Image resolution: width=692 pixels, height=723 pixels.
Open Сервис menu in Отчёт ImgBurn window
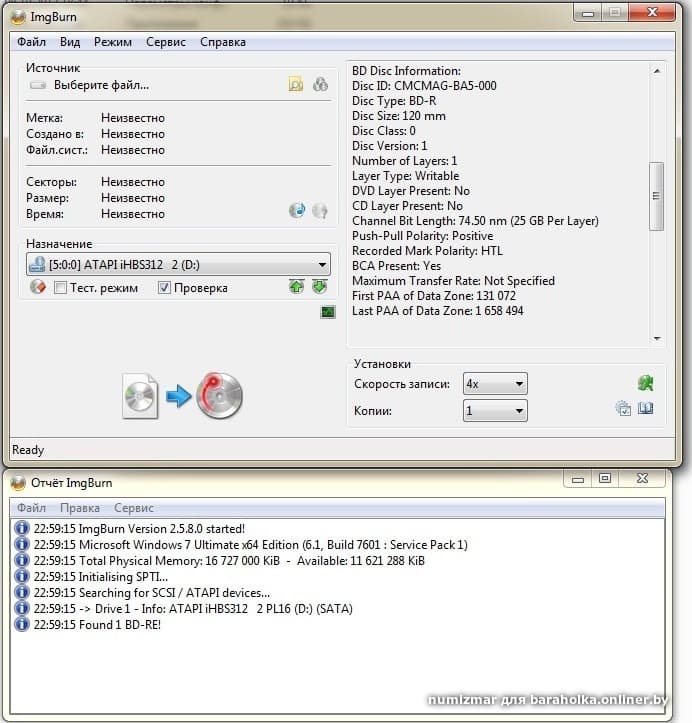pyautogui.click(x=134, y=508)
